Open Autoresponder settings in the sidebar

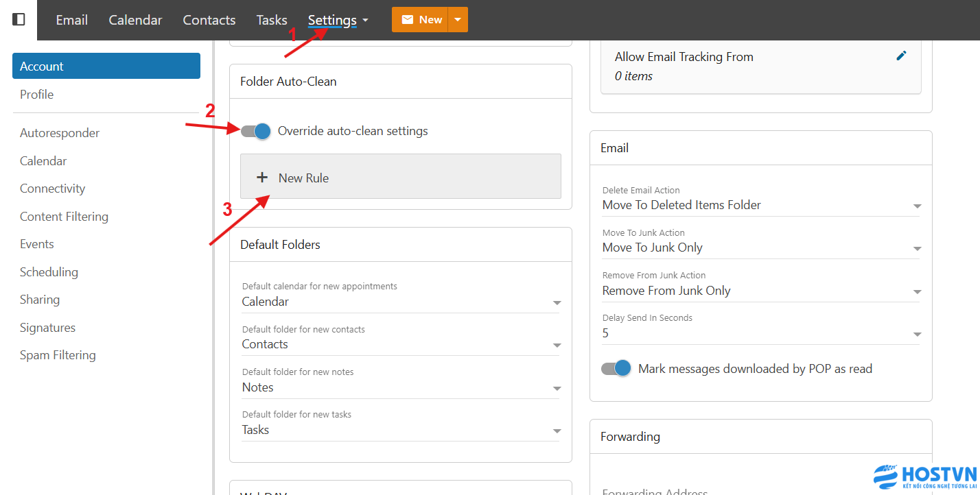point(60,133)
